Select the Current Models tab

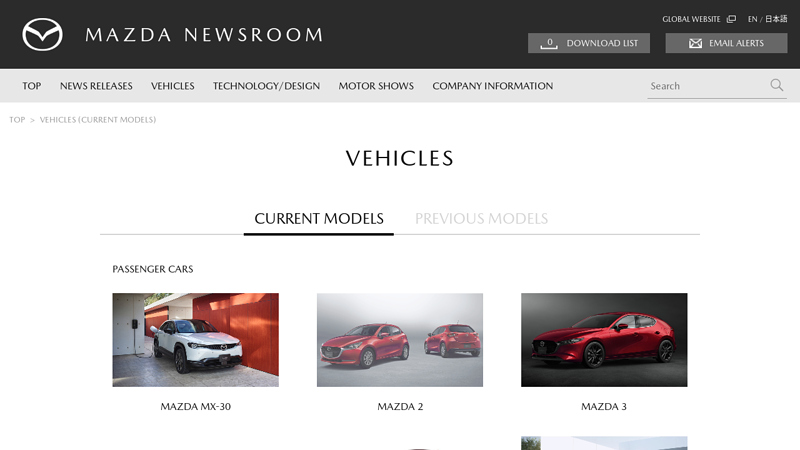pos(319,219)
